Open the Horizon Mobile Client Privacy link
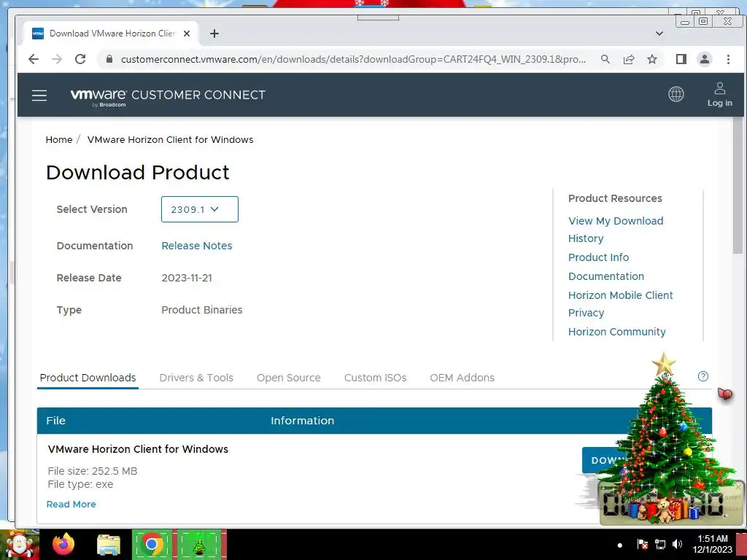 [x=620, y=304]
